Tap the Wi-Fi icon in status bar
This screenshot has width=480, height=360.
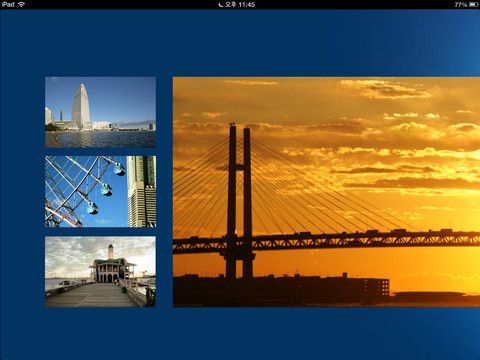21,4
